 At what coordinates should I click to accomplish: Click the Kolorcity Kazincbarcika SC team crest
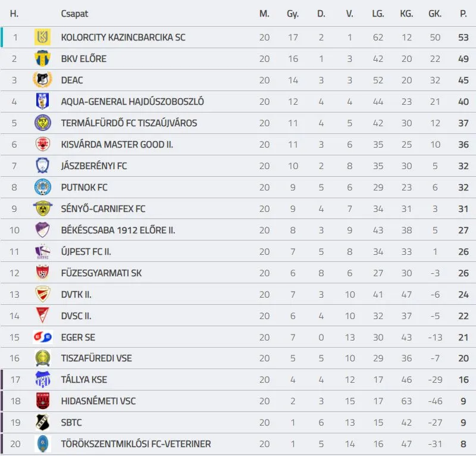coord(42,38)
